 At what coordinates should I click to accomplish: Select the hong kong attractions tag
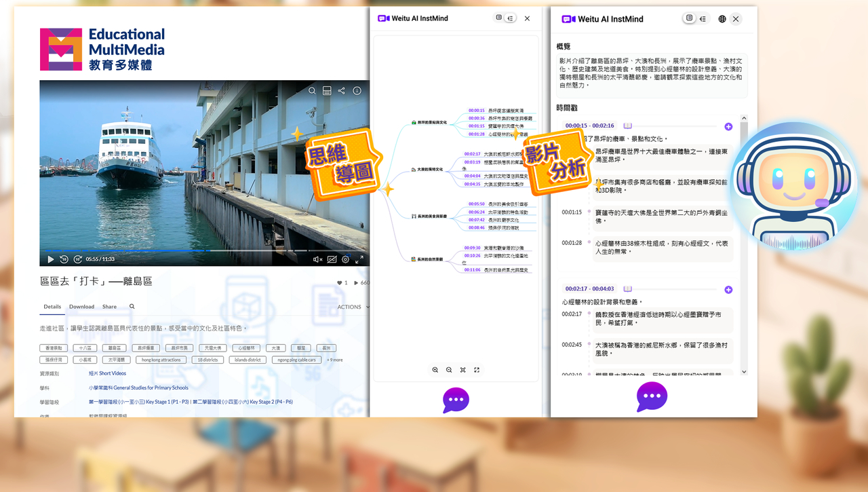[161, 360]
